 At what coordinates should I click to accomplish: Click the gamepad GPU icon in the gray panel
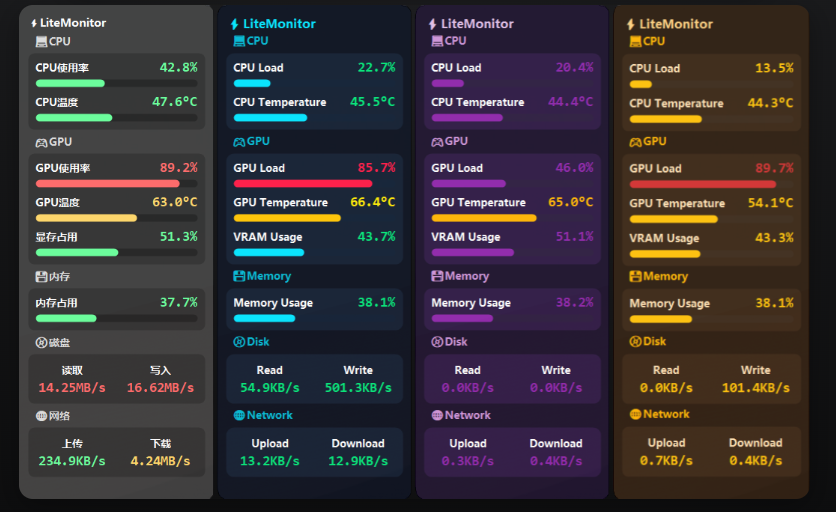point(41,143)
